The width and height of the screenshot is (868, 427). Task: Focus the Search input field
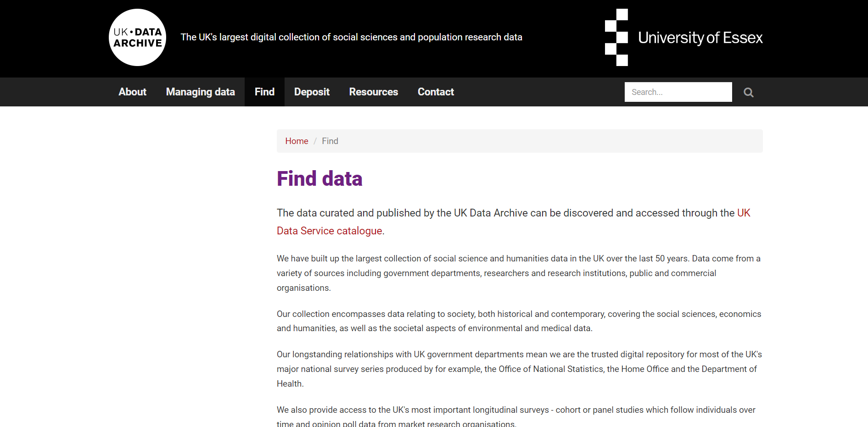tap(678, 92)
